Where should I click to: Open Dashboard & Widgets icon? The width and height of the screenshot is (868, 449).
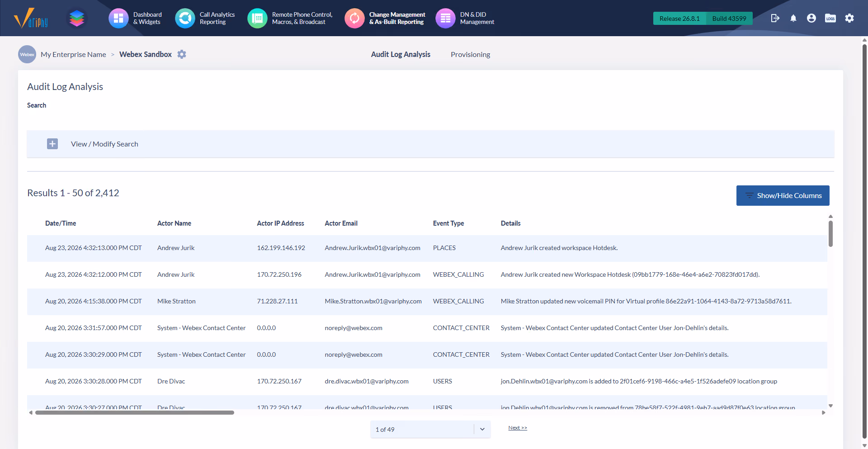pyautogui.click(x=118, y=18)
